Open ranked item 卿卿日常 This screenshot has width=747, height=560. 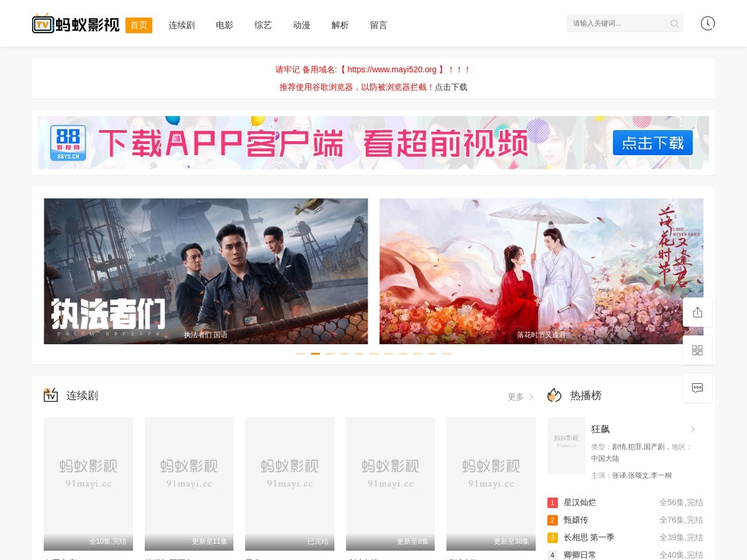[x=580, y=555]
